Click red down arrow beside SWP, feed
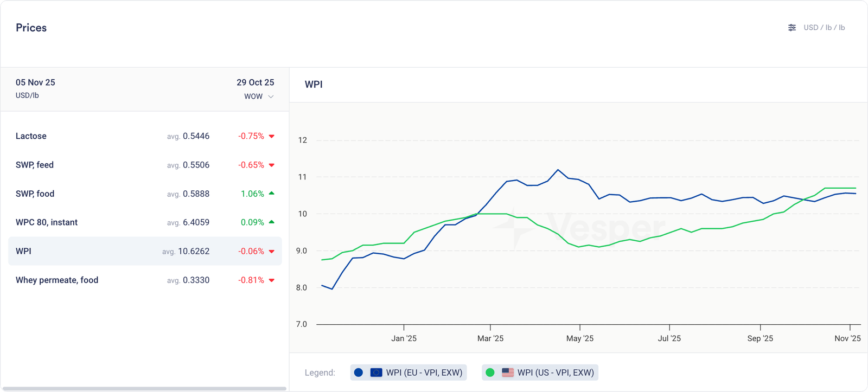868x392 pixels. click(272, 165)
